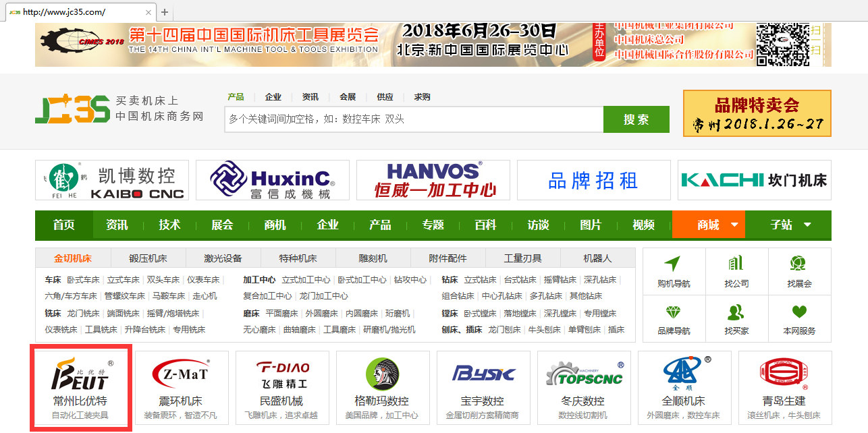Select the 品牌导航 diamond icon
Image resolution: width=868 pixels, height=433 pixels.
(673, 312)
